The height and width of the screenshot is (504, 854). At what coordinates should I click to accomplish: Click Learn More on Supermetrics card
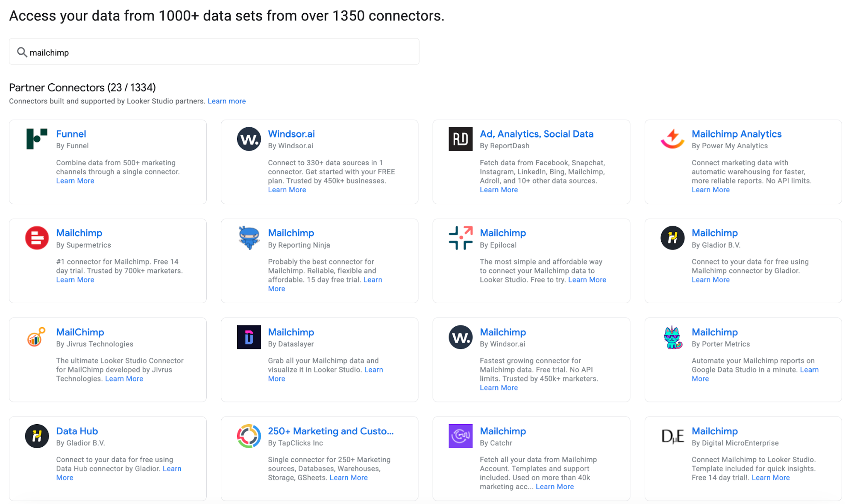(75, 280)
